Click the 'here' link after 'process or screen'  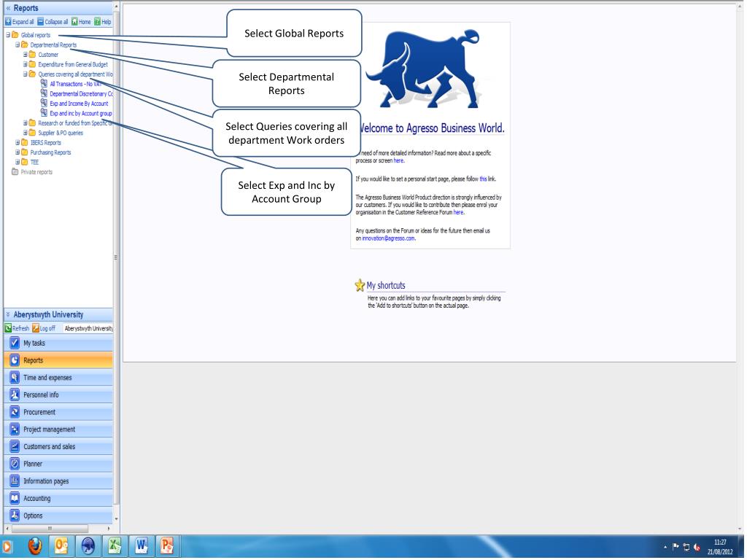398,161
